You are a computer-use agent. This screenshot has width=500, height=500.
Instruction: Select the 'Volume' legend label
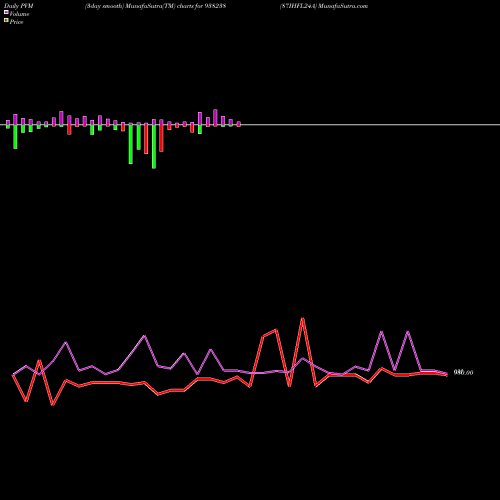[19, 14]
